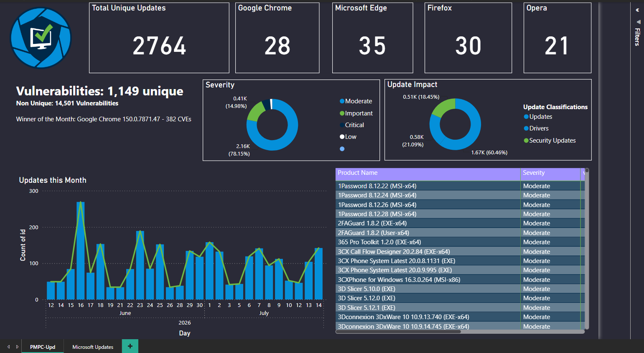
Task: Select Updates in Update Classifications legend
Action: point(538,117)
